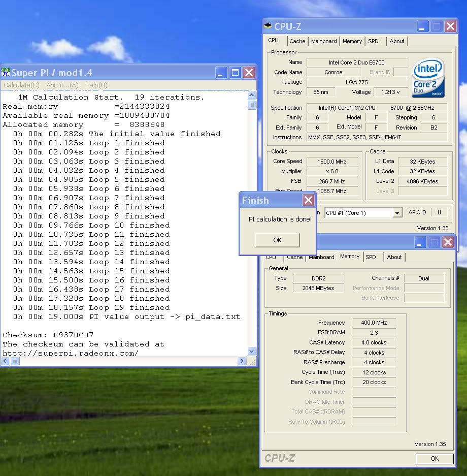This screenshot has height=476, width=467.
Task: Select Mainboard tab in Processor CPU-Z window
Action: pos(324,41)
